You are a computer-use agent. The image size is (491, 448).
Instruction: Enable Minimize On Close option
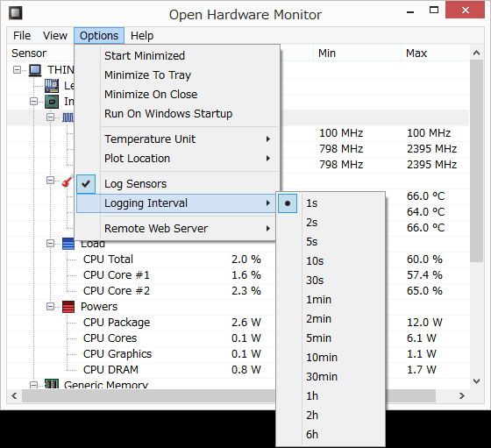pos(177,94)
